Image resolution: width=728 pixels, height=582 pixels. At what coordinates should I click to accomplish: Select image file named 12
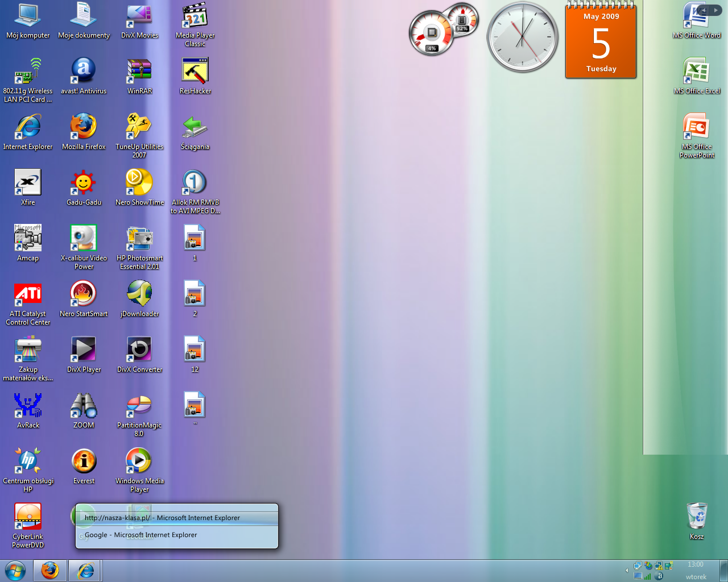[195, 355]
